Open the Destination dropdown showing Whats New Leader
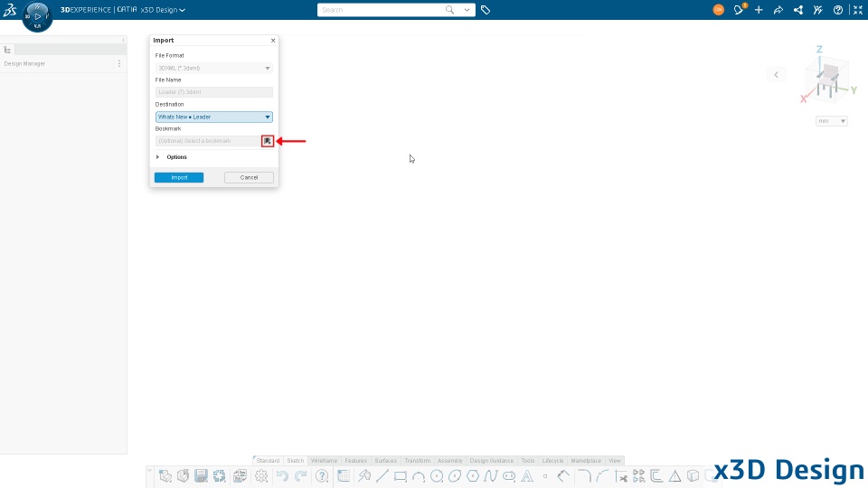This screenshot has width=868, height=488. coord(214,117)
